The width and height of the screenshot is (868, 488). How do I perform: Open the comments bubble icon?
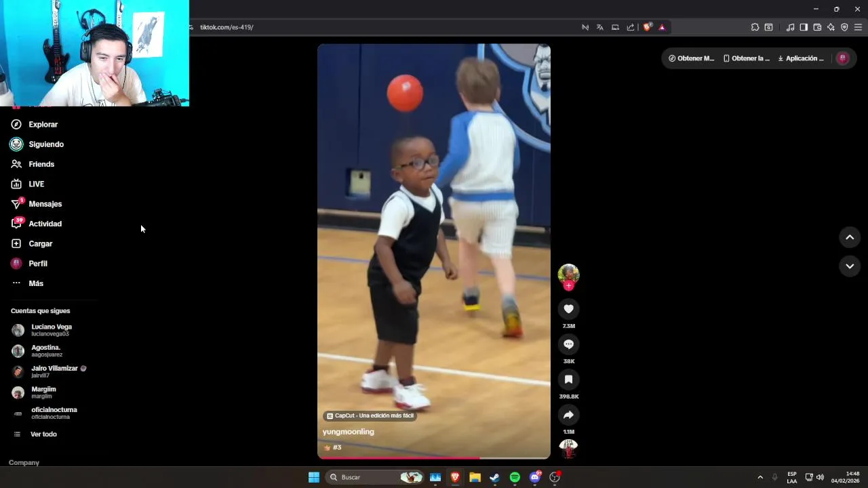tap(568, 344)
